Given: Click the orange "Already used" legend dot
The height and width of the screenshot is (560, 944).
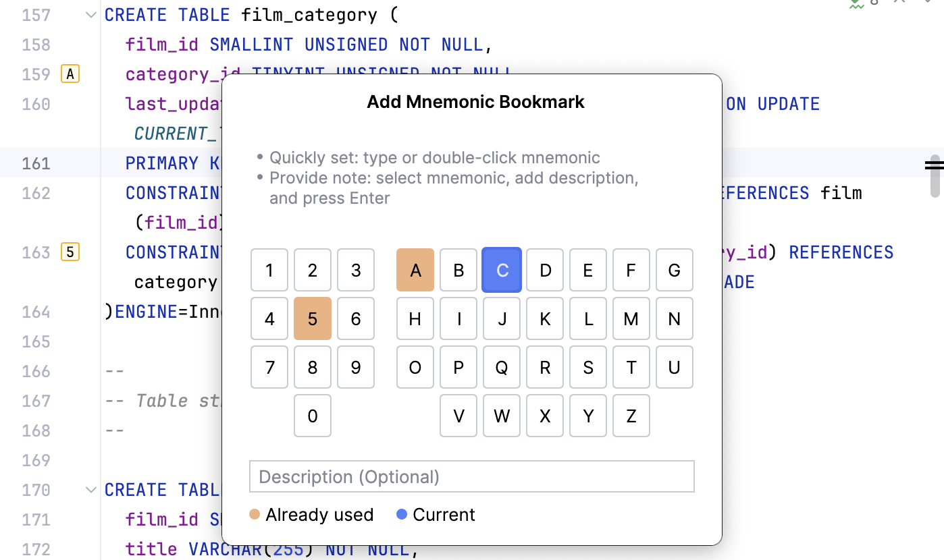Looking at the screenshot, I should 254,515.
